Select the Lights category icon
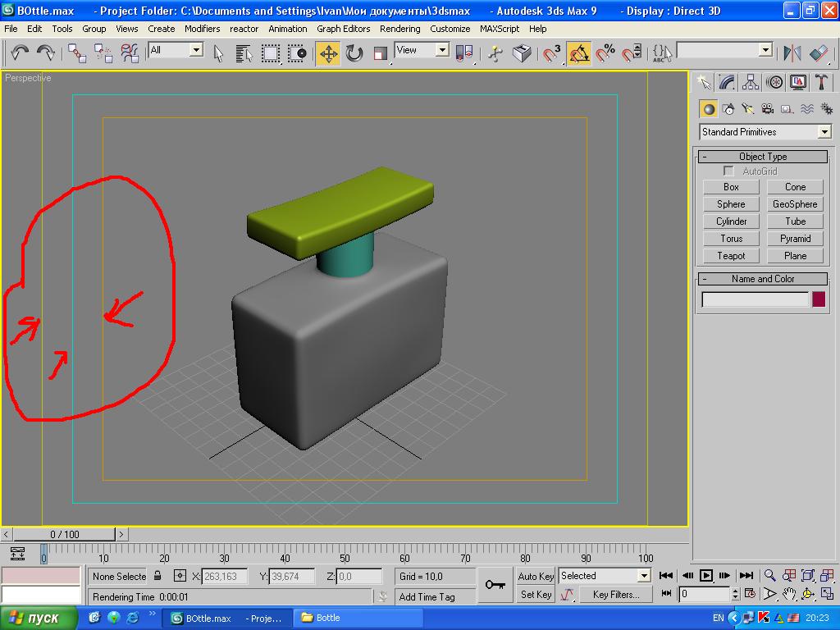 [747, 108]
